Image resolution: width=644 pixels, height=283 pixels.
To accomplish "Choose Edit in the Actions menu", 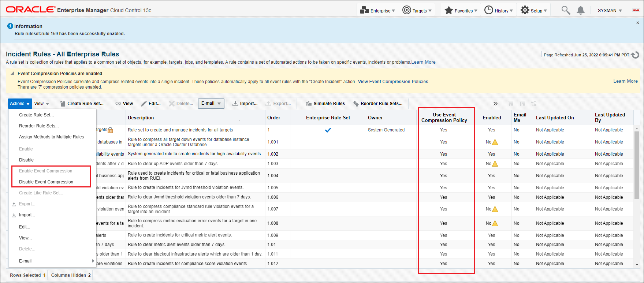I will click(25, 227).
